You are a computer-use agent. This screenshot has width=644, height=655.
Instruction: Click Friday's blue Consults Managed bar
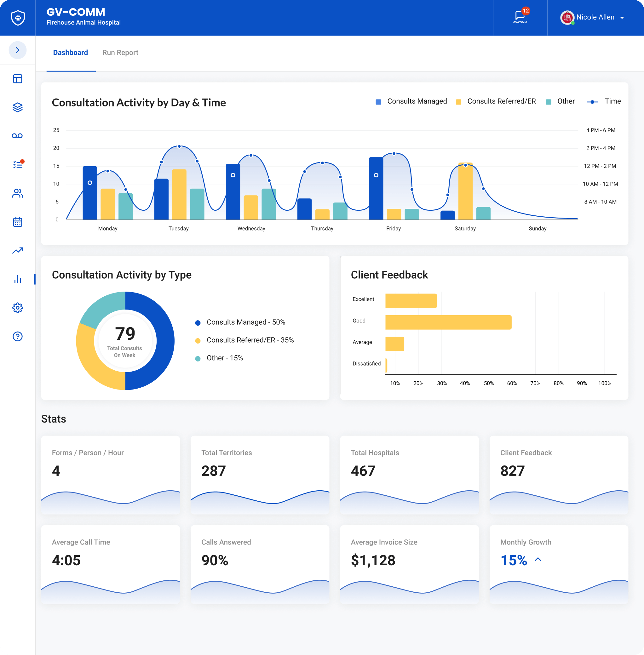[x=376, y=189]
